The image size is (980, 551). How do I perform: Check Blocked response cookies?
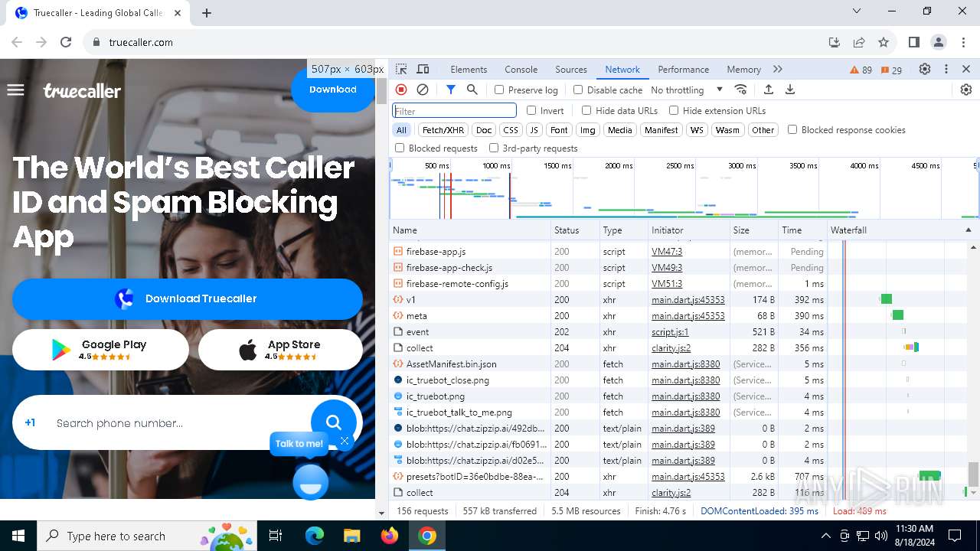tap(792, 129)
